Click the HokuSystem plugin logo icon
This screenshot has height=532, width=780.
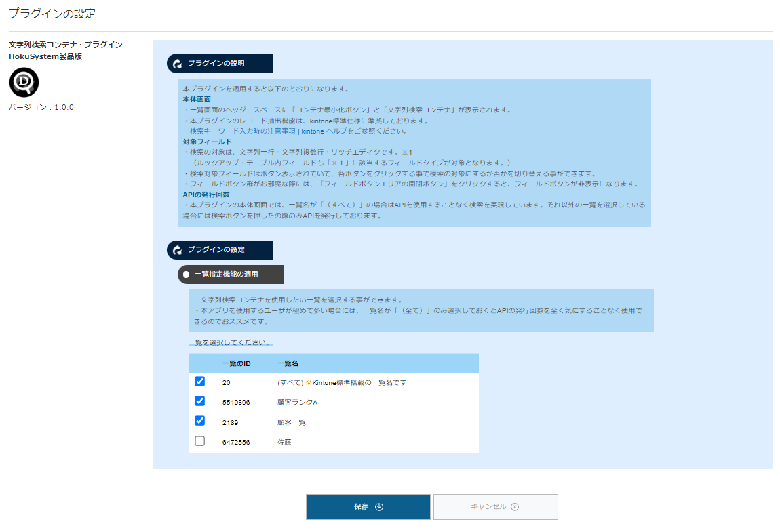[24, 83]
